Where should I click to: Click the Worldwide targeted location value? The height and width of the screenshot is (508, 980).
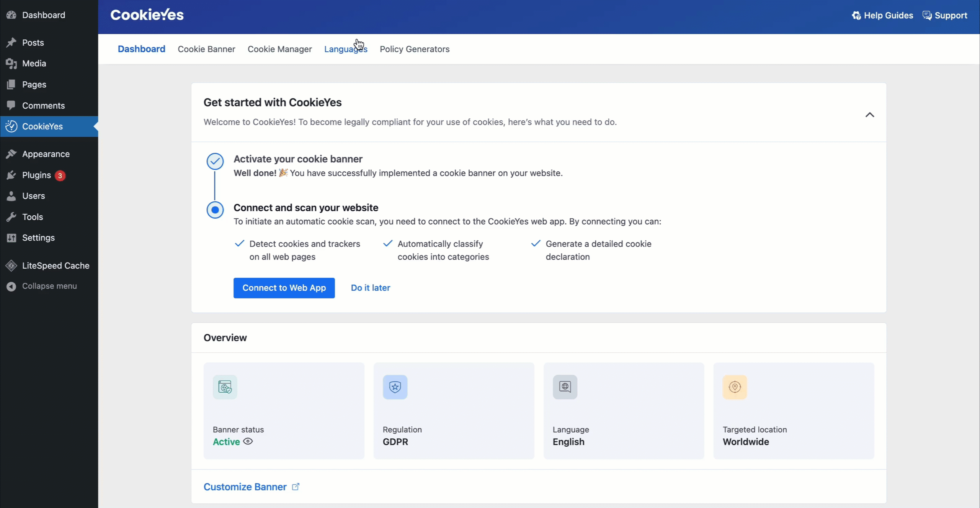click(746, 442)
